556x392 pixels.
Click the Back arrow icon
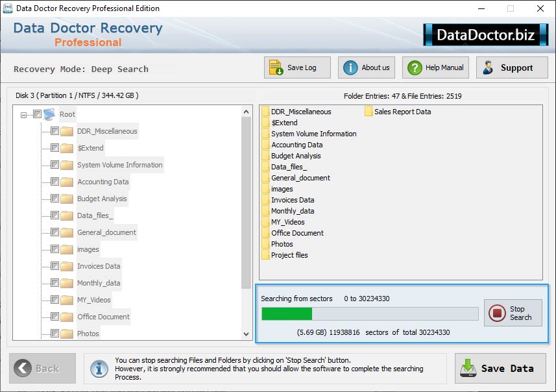tap(23, 368)
